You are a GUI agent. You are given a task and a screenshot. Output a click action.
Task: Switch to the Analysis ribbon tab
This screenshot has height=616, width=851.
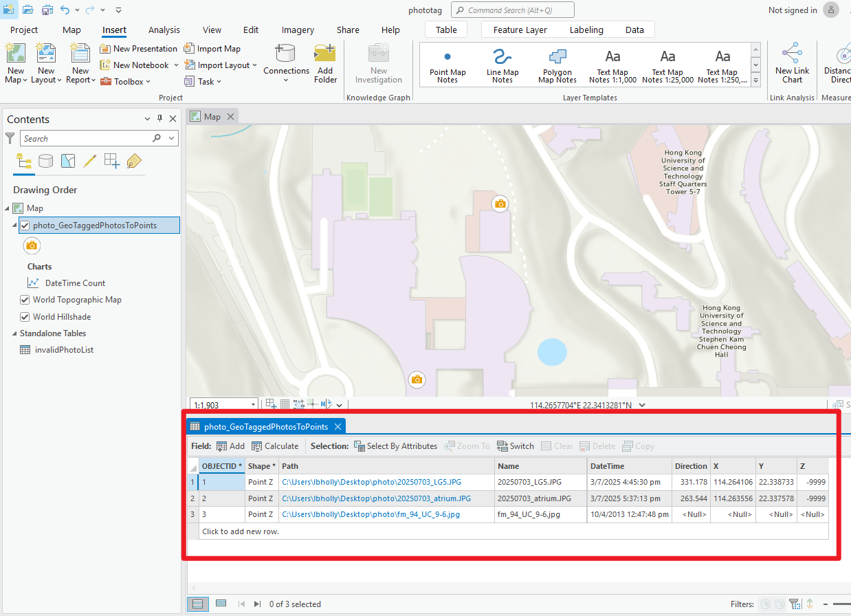164,30
